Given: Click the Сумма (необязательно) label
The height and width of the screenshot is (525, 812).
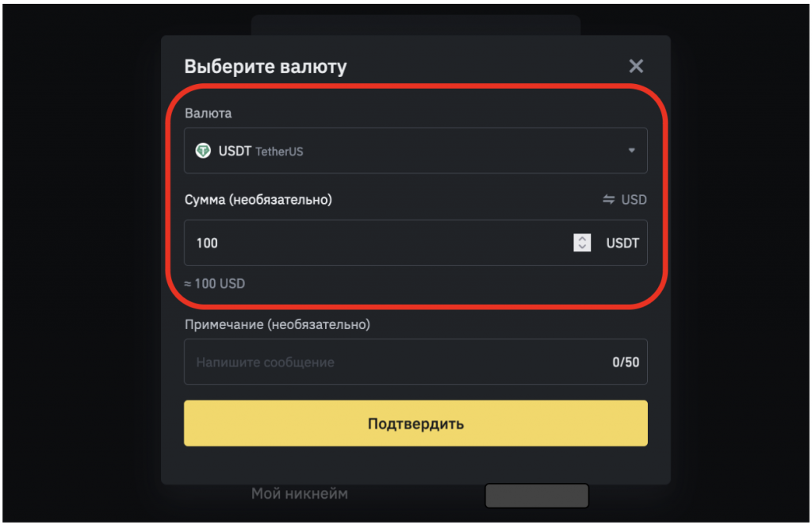Looking at the screenshot, I should (258, 200).
